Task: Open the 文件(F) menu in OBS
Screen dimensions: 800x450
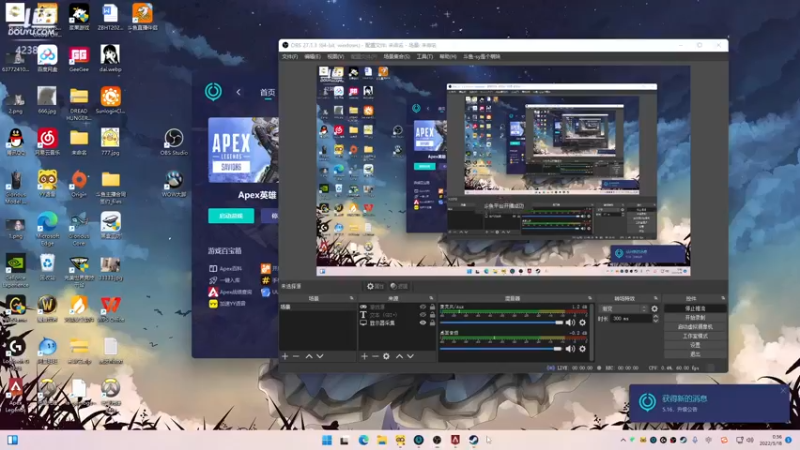Action: (x=290, y=57)
